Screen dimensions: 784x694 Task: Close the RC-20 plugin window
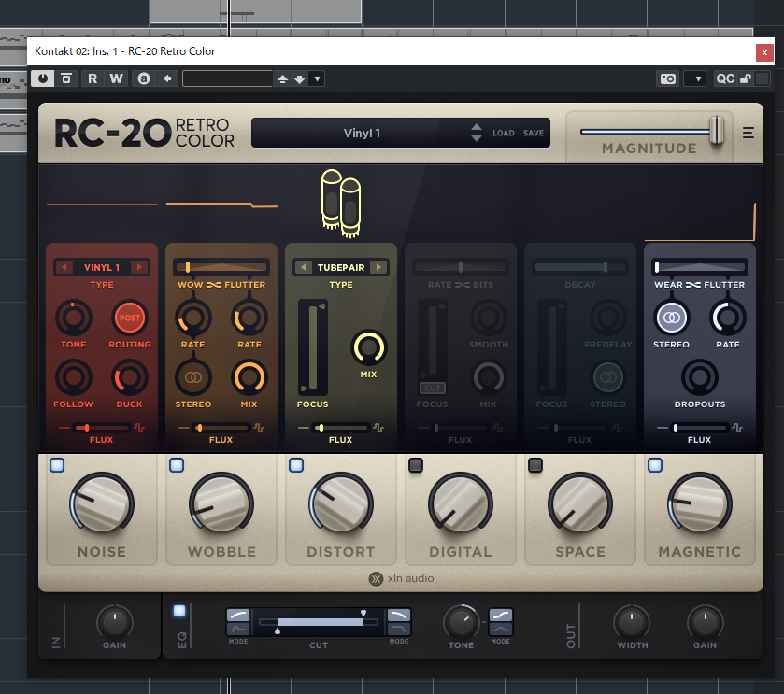coord(764,52)
